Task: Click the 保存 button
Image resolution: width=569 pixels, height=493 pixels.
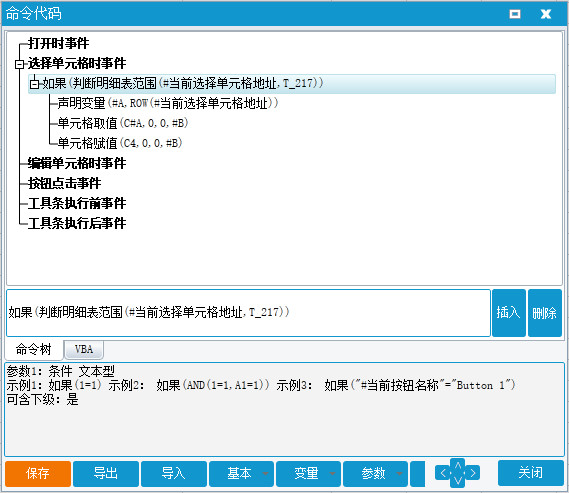Action: (38, 473)
